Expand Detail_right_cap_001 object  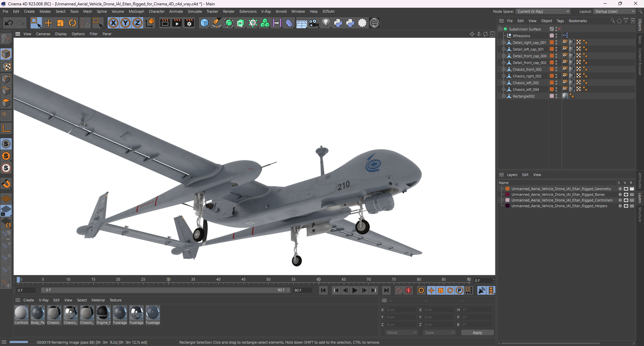pyautogui.click(x=503, y=43)
